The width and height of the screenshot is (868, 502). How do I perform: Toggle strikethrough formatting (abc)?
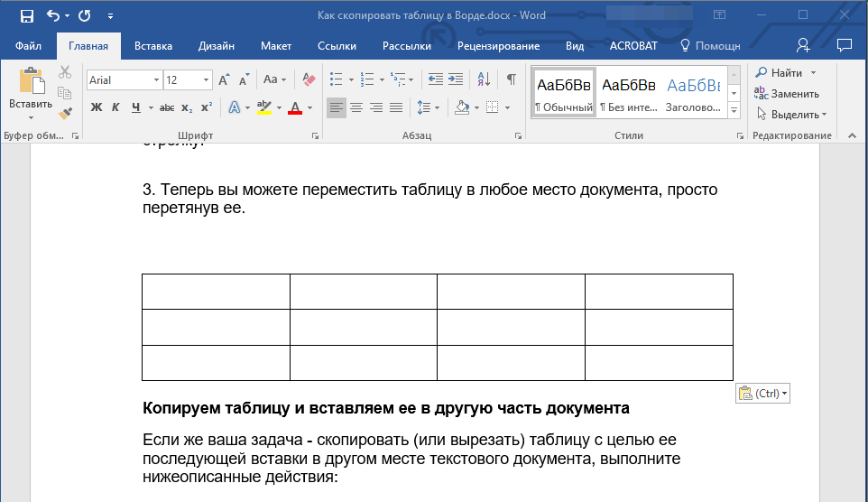pos(167,107)
